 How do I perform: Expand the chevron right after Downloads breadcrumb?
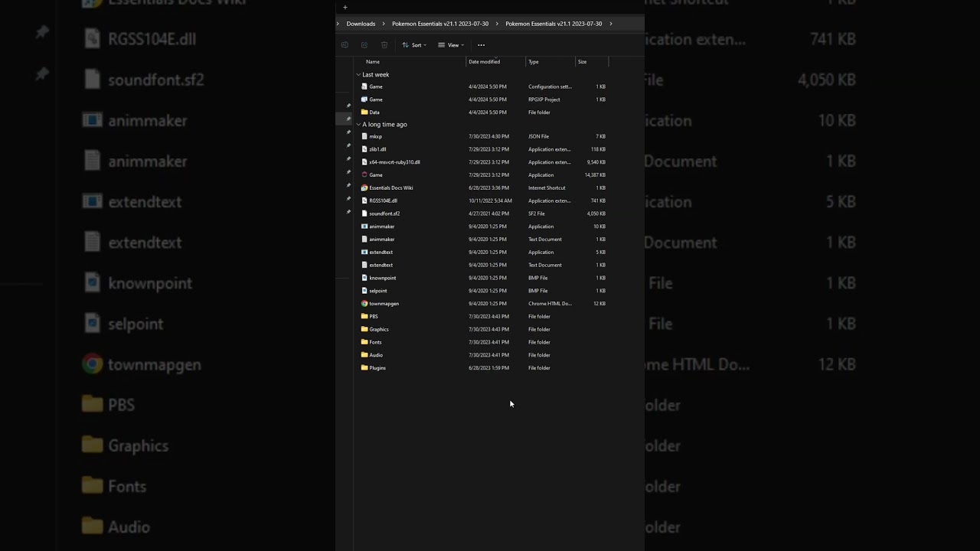pyautogui.click(x=384, y=24)
